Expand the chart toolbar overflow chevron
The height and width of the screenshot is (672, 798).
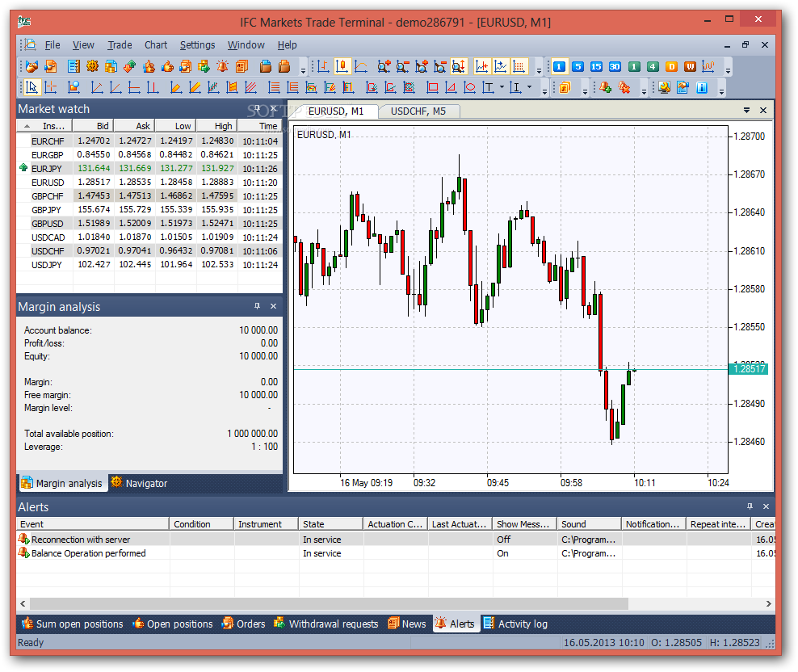click(x=539, y=71)
